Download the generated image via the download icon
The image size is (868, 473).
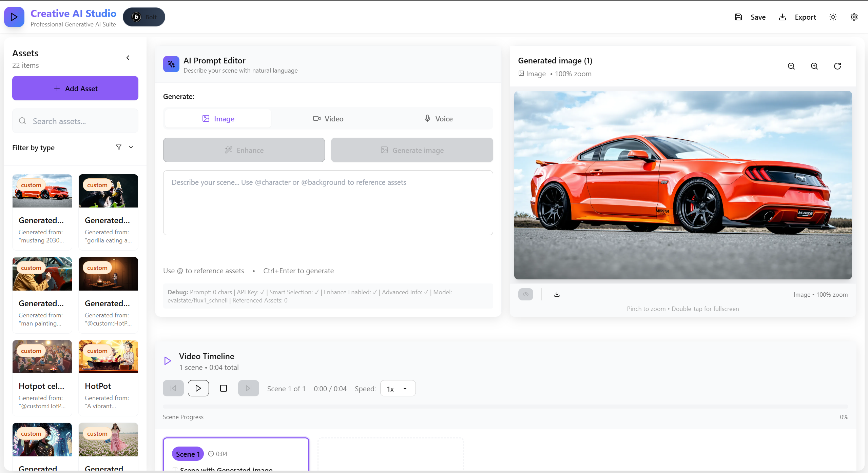pyautogui.click(x=557, y=294)
